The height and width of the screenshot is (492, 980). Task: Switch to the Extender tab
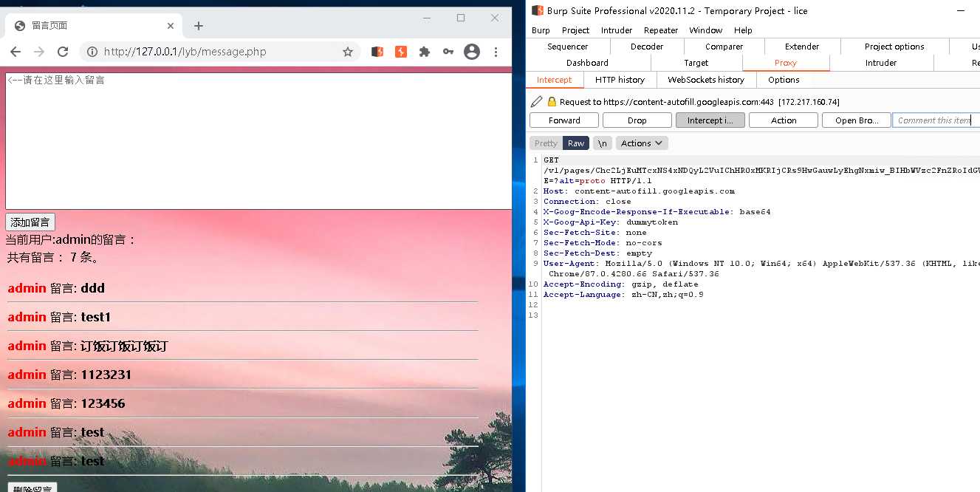pos(802,47)
